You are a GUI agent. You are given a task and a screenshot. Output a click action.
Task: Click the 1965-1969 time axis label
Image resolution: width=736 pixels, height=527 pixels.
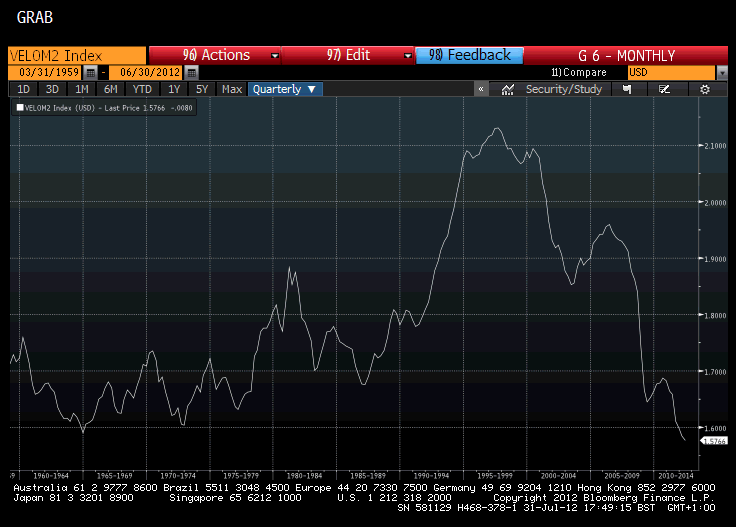point(115,475)
